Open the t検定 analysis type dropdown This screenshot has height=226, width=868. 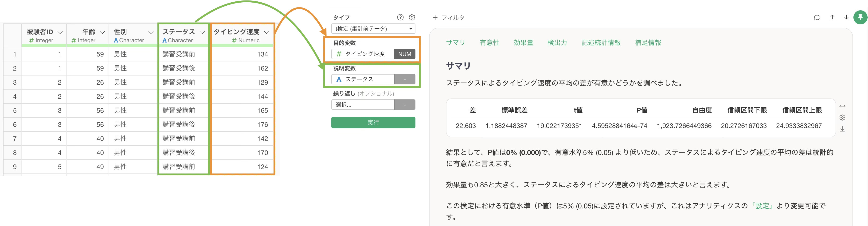click(x=373, y=29)
